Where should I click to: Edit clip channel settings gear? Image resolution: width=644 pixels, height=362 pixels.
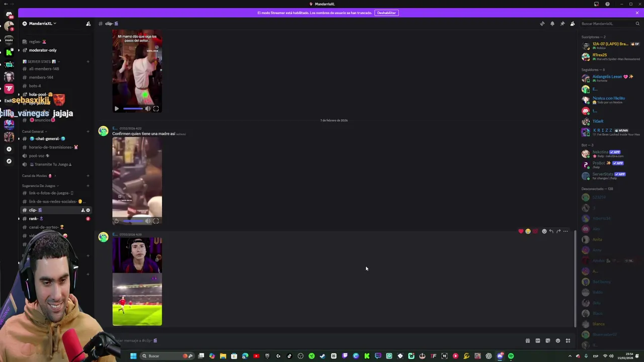88,210
